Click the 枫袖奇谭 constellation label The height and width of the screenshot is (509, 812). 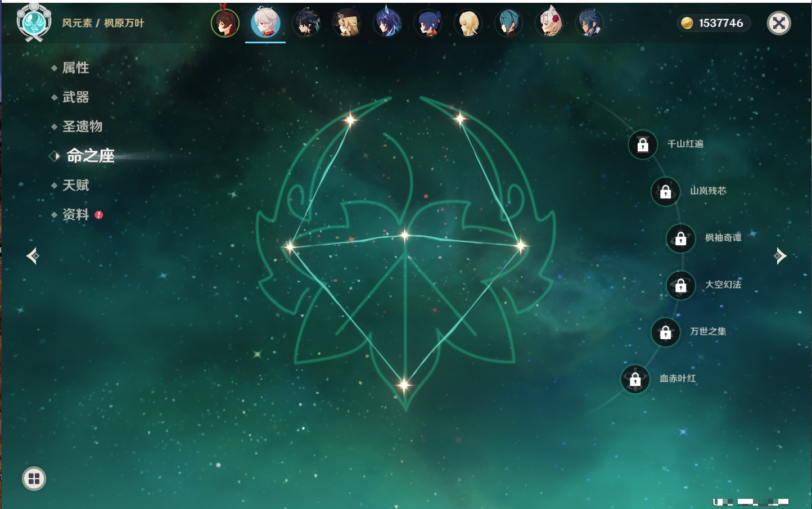[723, 238]
